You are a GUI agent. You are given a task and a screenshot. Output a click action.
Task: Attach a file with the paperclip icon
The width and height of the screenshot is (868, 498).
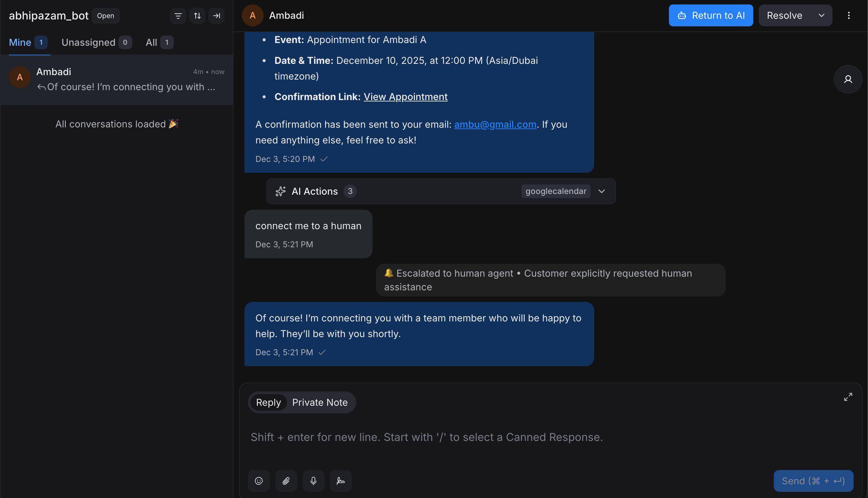[286, 481]
